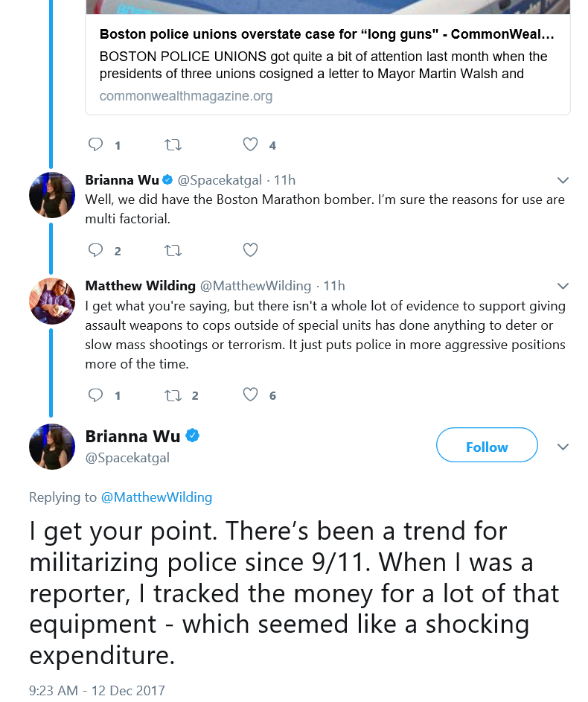Open @Spacekatgal handle under main tweet name

(127, 458)
